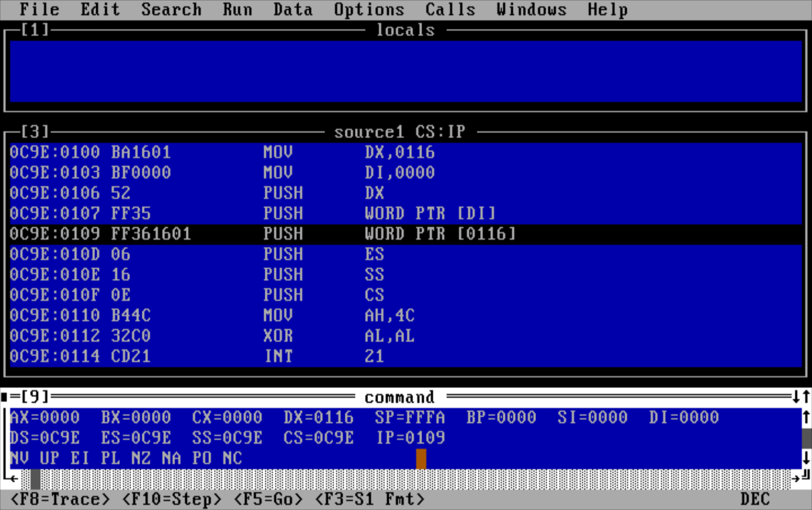812x510 pixels.
Task: Select the locals window title
Action: pyautogui.click(x=405, y=30)
